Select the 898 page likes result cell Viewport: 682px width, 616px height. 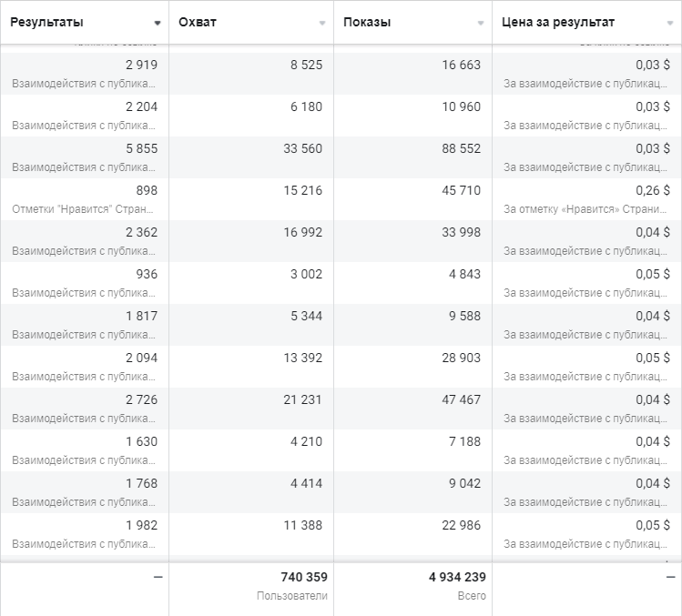pyautogui.click(x=85, y=199)
